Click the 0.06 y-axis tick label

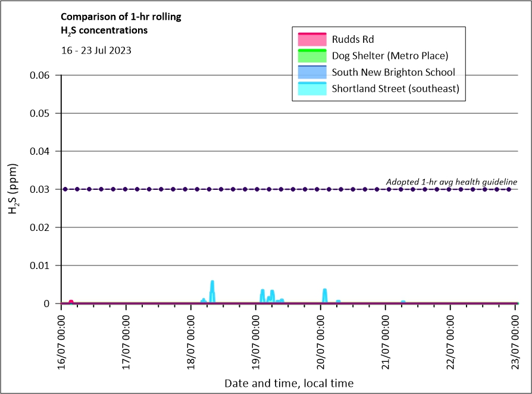pos(41,75)
